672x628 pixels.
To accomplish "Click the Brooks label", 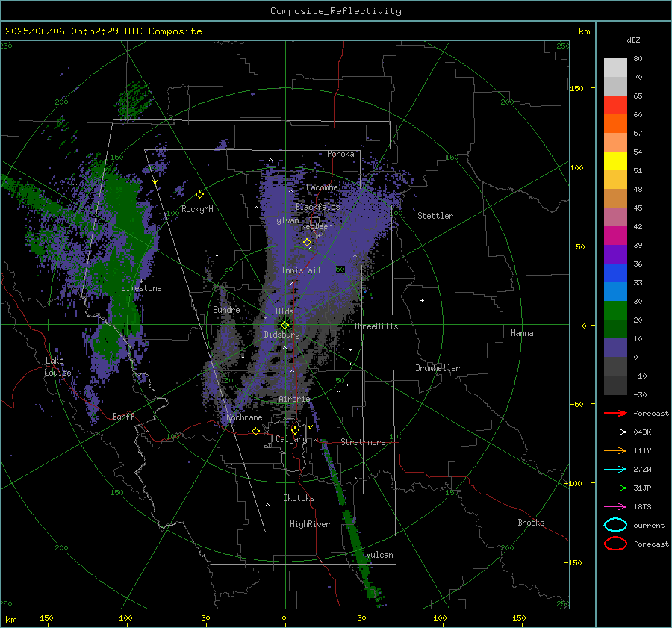I will pos(531,523).
